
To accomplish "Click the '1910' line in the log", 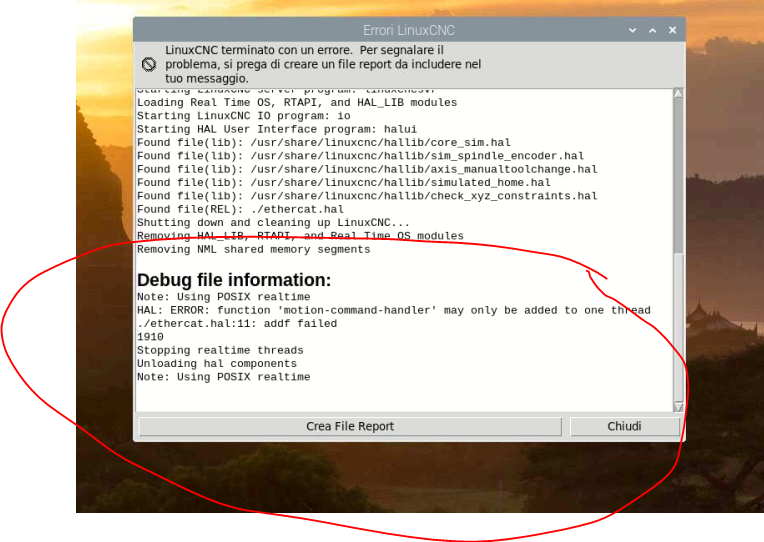I will 150,337.
